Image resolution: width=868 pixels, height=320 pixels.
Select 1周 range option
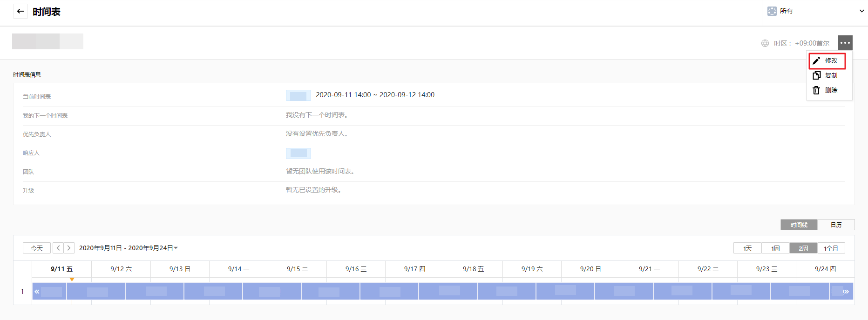[x=775, y=248]
